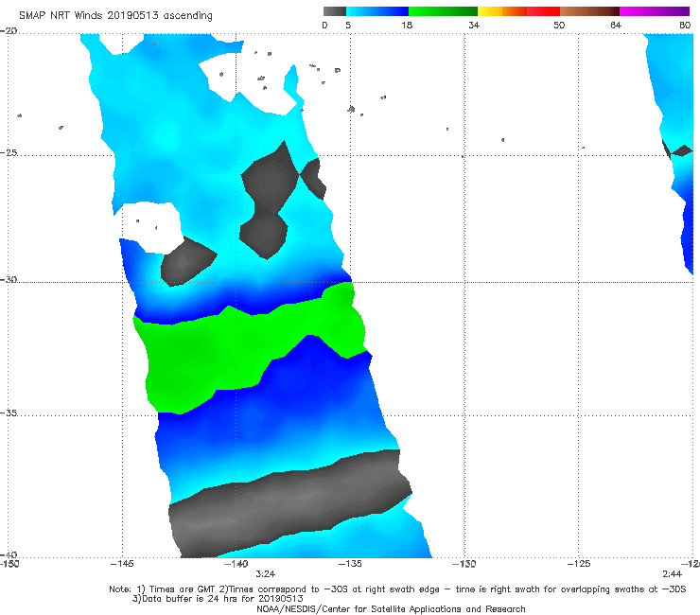Click the latitude label '-25'

click(9, 152)
